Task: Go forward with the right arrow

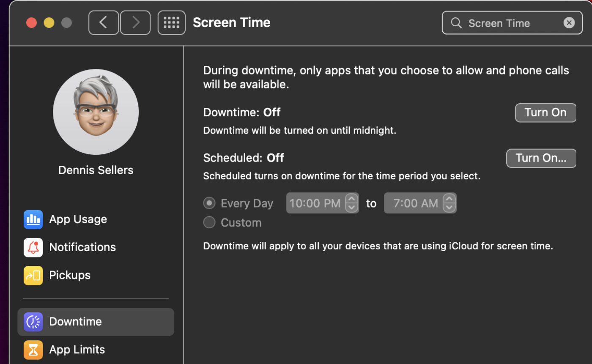Action: [135, 22]
